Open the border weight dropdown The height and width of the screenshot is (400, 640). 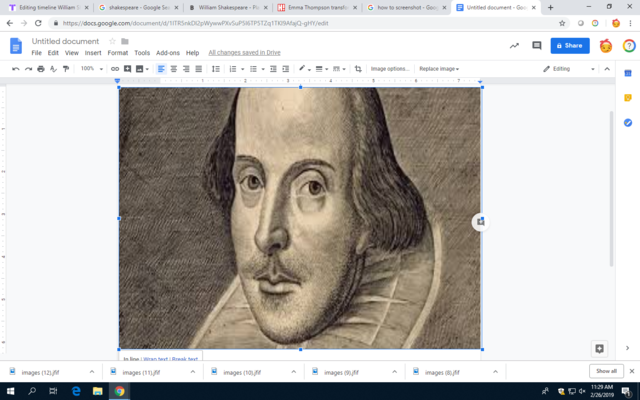point(322,69)
